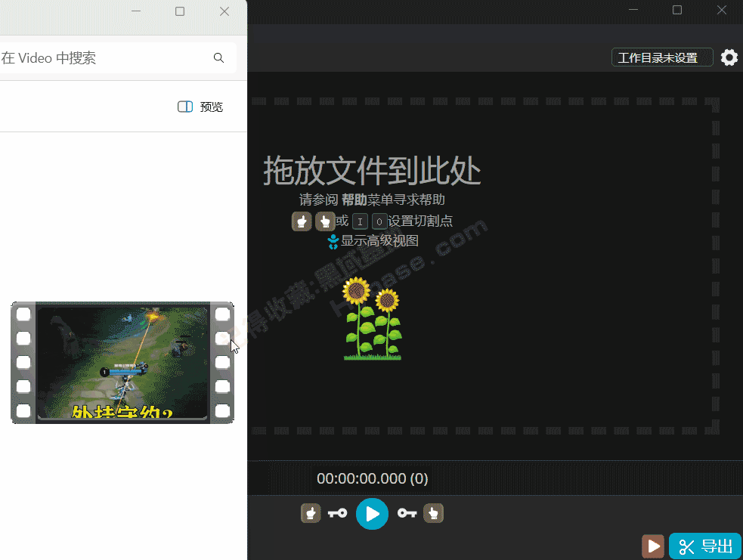The height and width of the screenshot is (560, 743).
Task: Click the 帮助 word in the help text
Action: tap(354, 200)
